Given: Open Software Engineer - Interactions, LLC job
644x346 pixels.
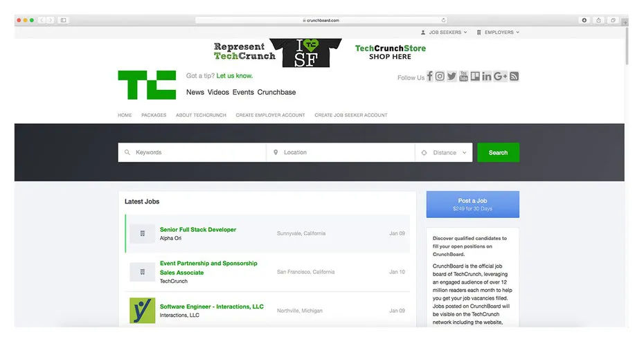Looking at the screenshot, I should 211,307.
